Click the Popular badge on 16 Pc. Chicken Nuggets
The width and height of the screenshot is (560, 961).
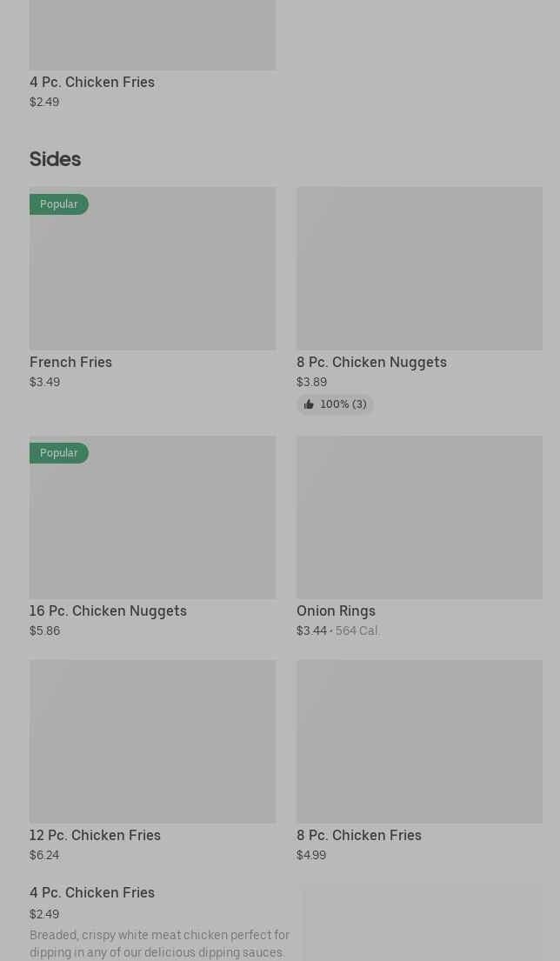[x=59, y=453]
